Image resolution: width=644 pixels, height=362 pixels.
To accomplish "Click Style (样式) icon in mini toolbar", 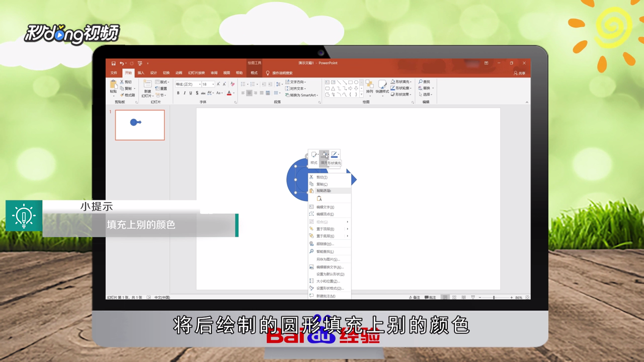I will pyautogui.click(x=314, y=155).
